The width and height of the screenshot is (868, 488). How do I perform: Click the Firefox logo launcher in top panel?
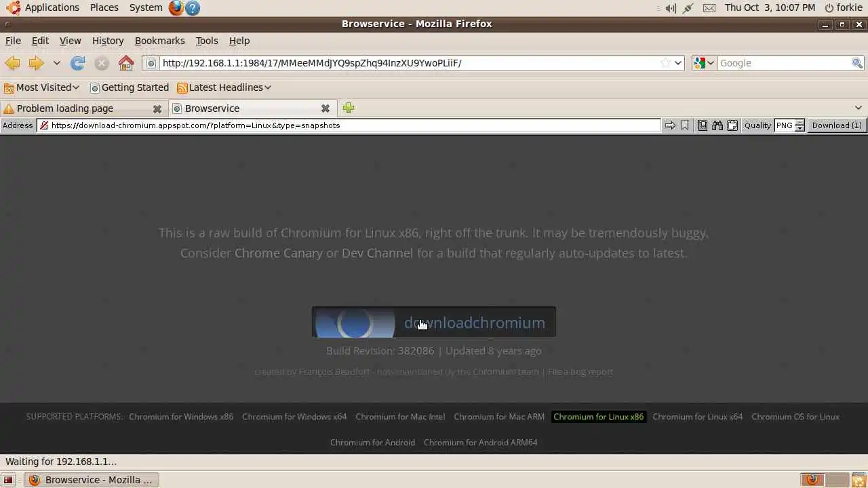click(x=176, y=8)
